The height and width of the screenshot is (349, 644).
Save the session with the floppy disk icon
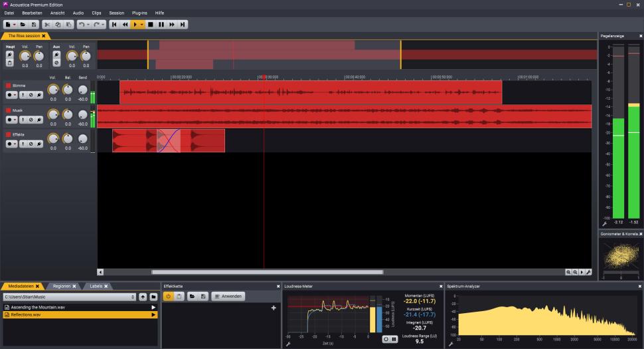point(33,25)
